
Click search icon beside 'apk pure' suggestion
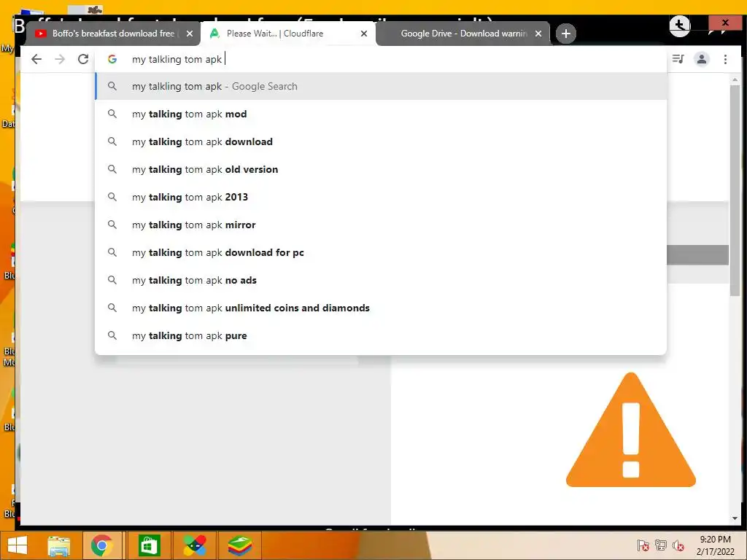click(112, 335)
